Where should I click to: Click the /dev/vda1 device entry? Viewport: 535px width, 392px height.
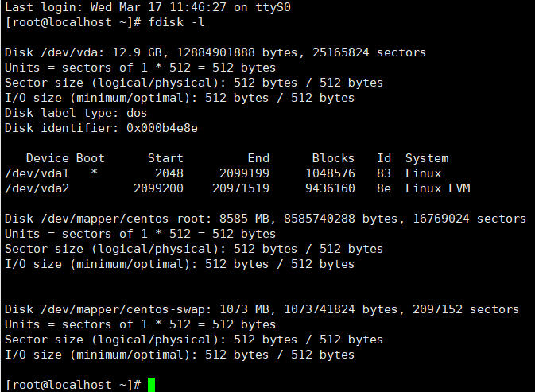(37, 173)
